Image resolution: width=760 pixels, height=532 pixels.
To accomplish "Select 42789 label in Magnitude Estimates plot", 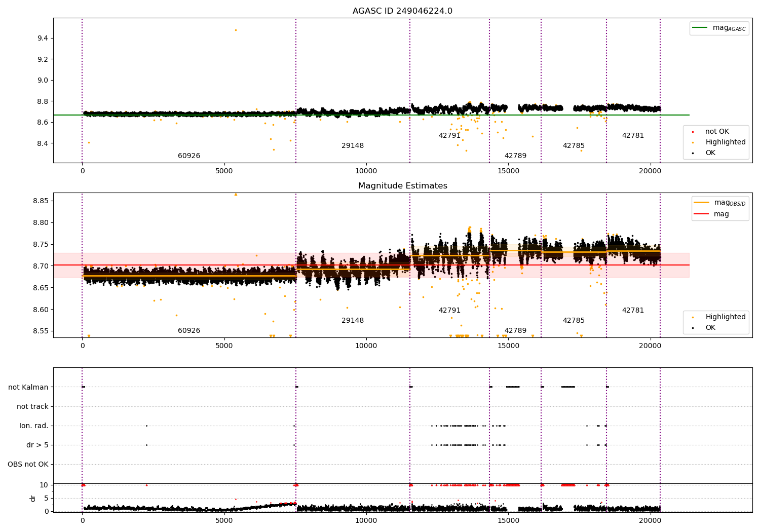I will point(515,331).
